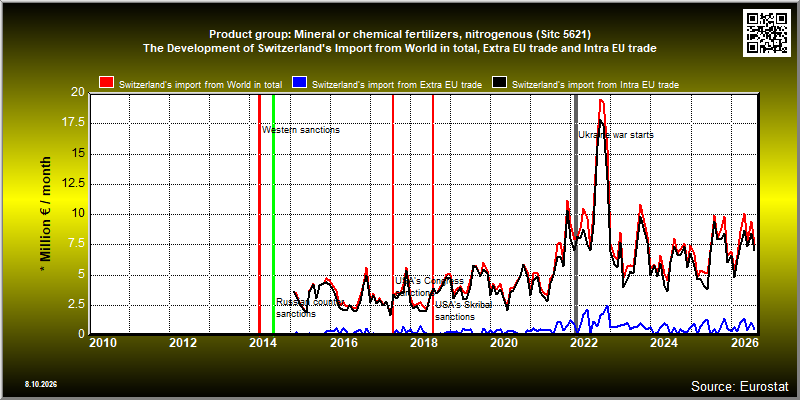The image size is (800, 400).
Task: Click the QR code image
Action: pos(768,33)
